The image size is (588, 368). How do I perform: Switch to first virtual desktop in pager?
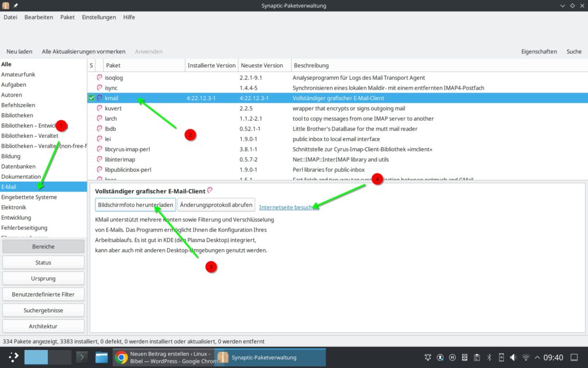coord(36,357)
